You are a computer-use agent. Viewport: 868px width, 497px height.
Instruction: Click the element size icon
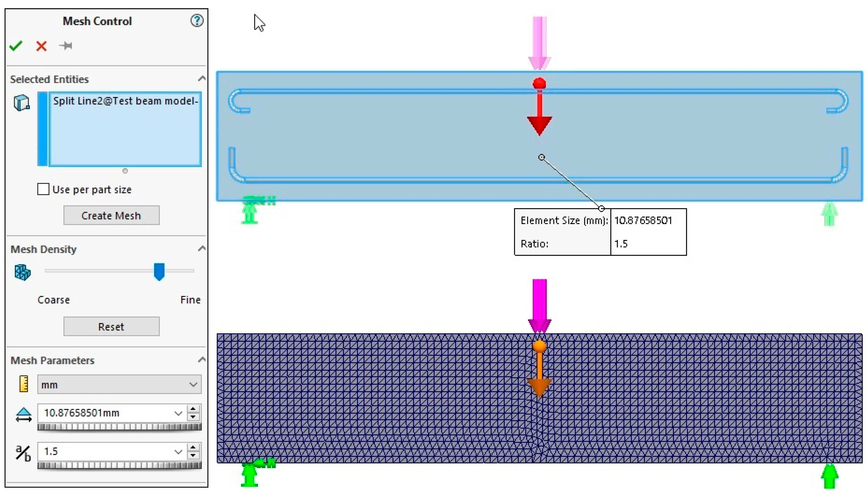pos(23,414)
